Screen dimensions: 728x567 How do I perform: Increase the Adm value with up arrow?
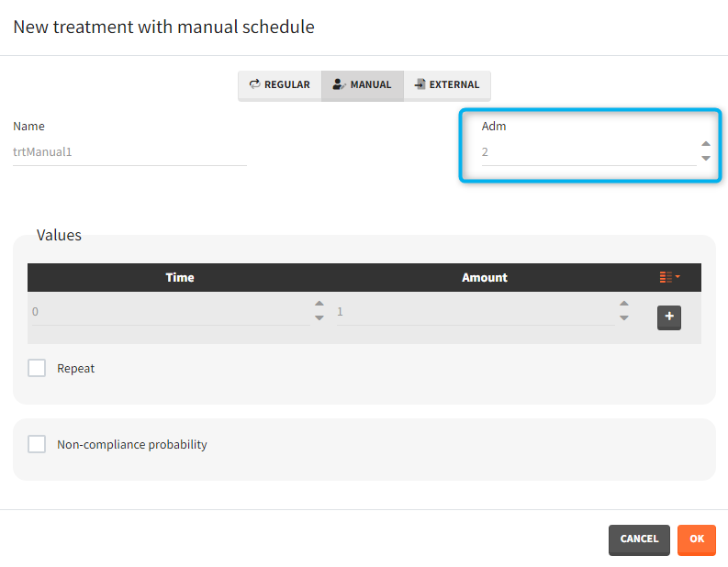tap(705, 144)
